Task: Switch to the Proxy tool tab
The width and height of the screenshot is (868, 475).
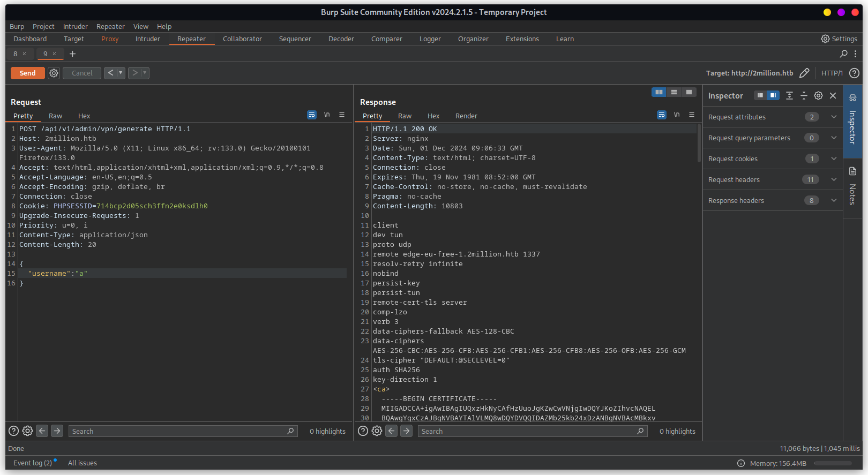Action: 110,39
